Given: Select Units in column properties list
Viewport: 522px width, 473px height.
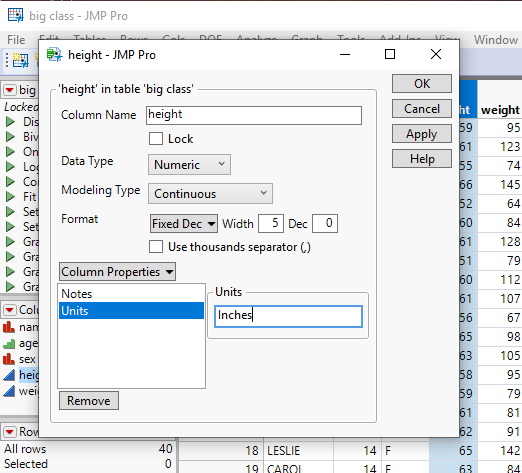Looking at the screenshot, I should click(131, 311).
